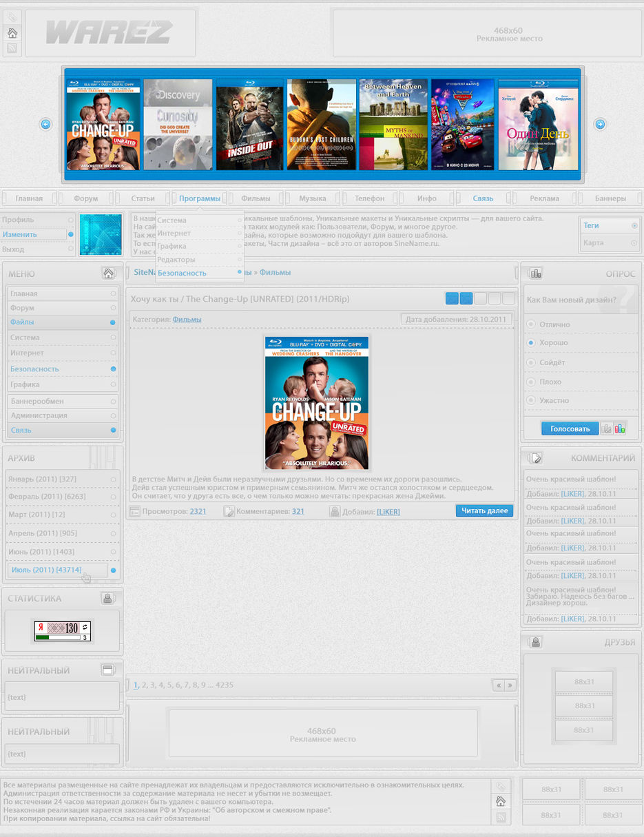
Task: Click the comments icon next to Комментариев
Action: pyautogui.click(x=229, y=511)
